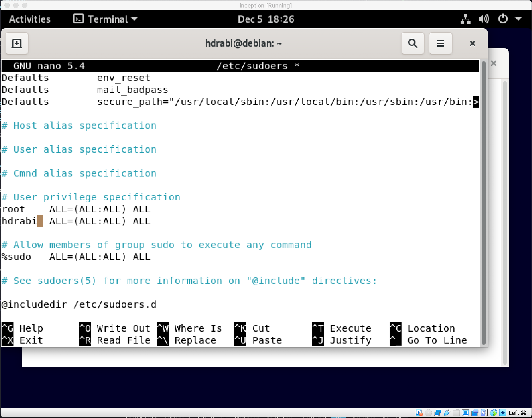
Task: Click the VirtualBox network adapters icon
Action: click(x=438, y=413)
